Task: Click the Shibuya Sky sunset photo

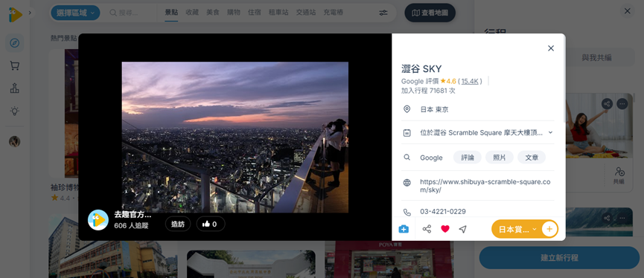Action: [x=235, y=138]
